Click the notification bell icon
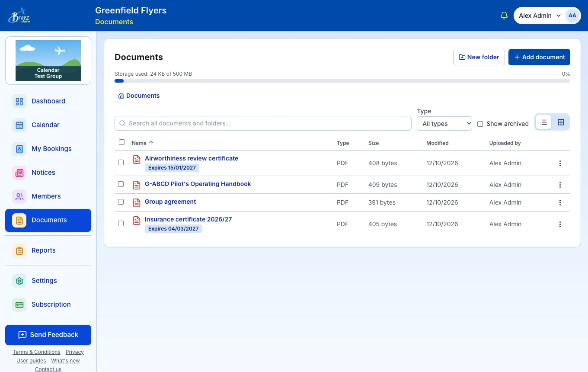The width and height of the screenshot is (588, 372). tap(504, 16)
